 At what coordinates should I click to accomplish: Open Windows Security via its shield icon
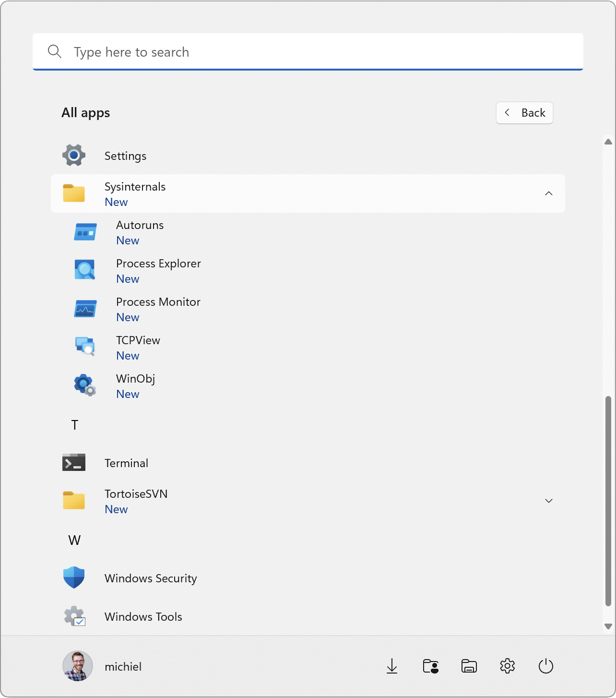pyautogui.click(x=74, y=578)
